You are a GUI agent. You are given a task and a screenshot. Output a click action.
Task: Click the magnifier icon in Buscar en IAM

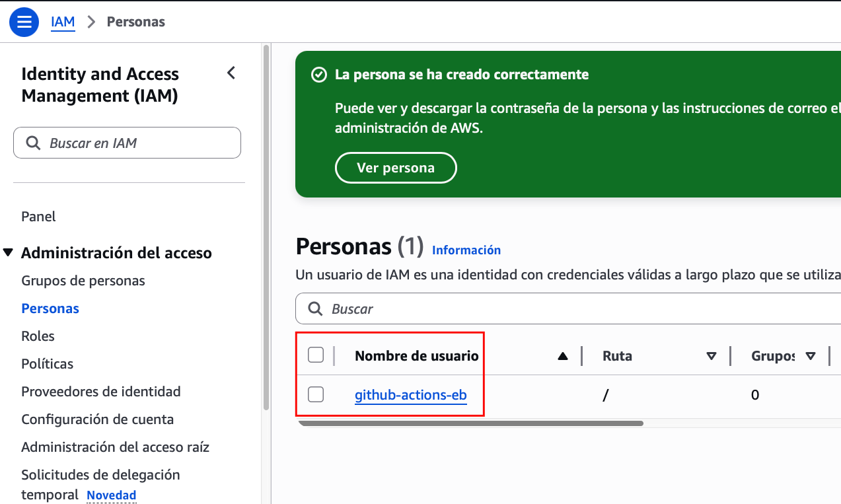click(32, 143)
